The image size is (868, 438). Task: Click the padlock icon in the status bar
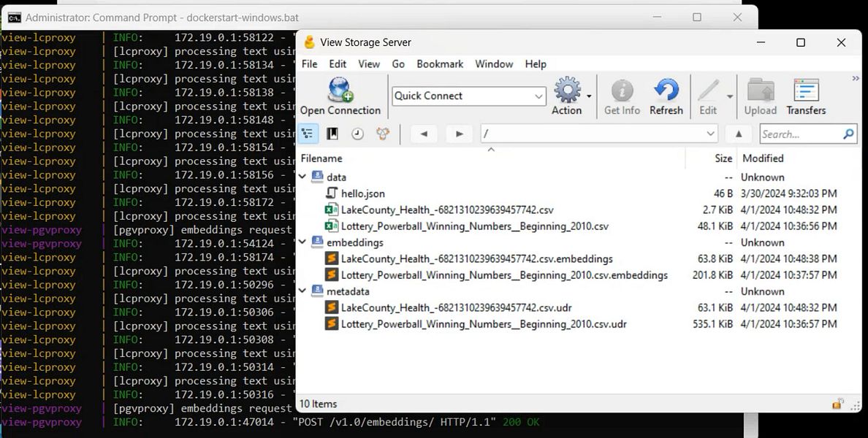point(837,403)
